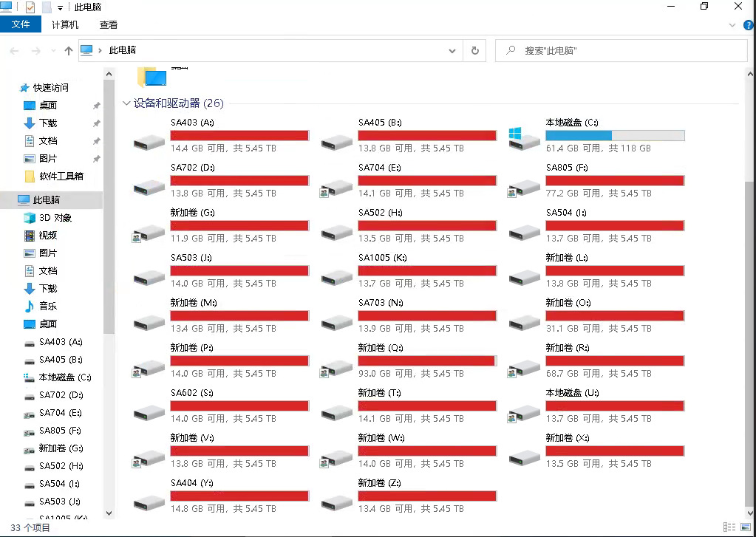Image resolution: width=756 pixels, height=537 pixels.
Task: Open the help question mark icon
Action: click(750, 25)
